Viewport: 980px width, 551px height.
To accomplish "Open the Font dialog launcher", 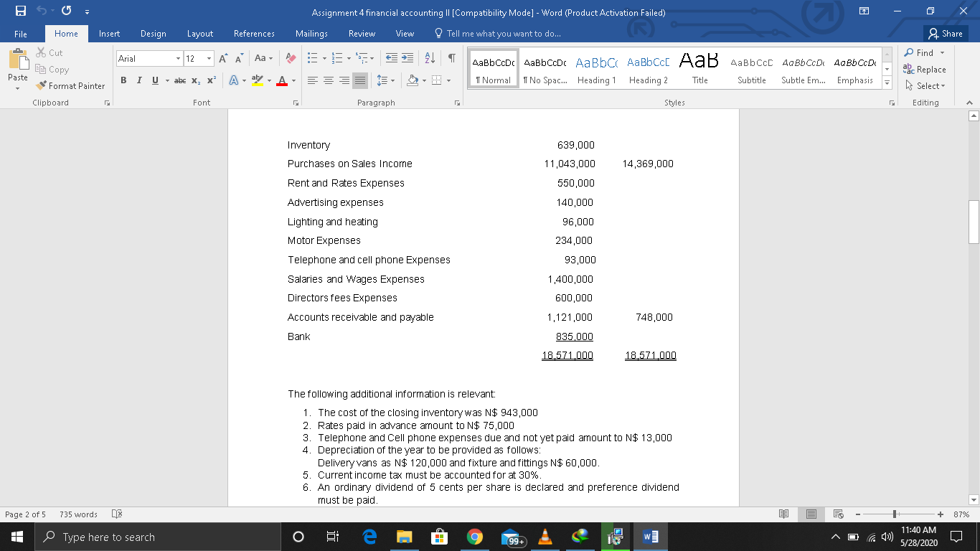I will click(295, 103).
